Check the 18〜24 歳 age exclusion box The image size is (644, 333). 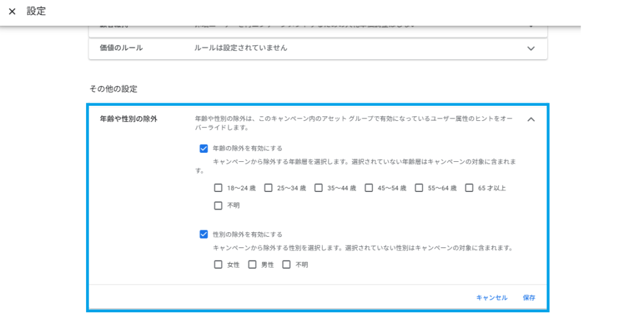pos(218,188)
